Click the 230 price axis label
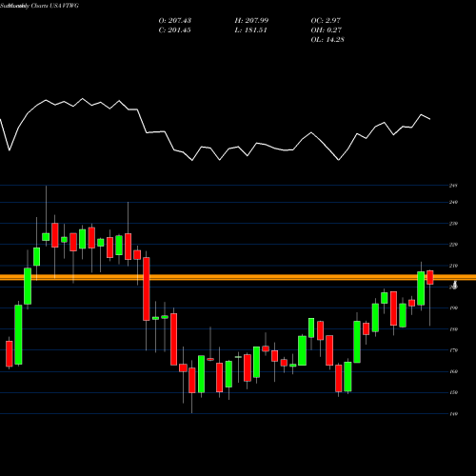This screenshot has width=476, height=476. tap(453, 224)
